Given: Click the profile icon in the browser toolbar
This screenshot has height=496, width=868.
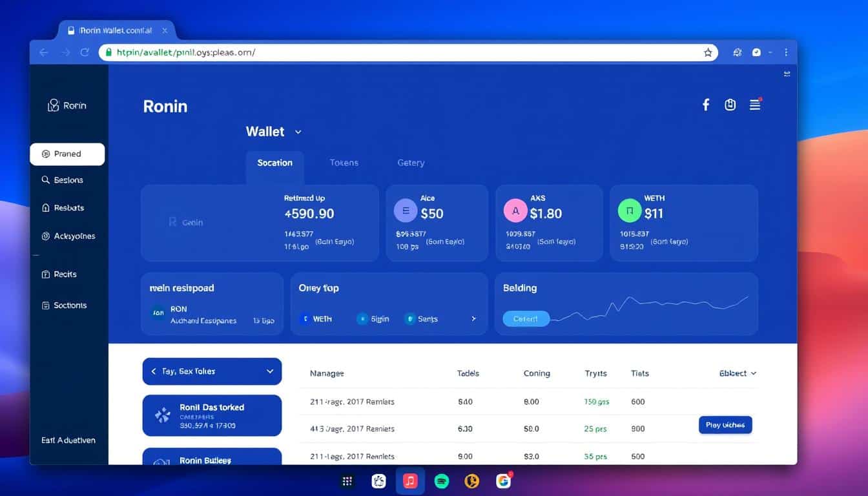Looking at the screenshot, I should [x=756, y=52].
